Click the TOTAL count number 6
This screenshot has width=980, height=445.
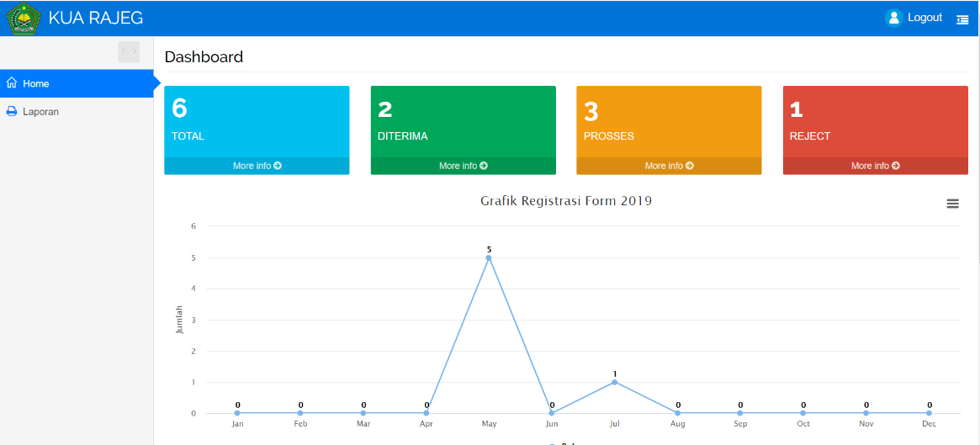point(179,109)
